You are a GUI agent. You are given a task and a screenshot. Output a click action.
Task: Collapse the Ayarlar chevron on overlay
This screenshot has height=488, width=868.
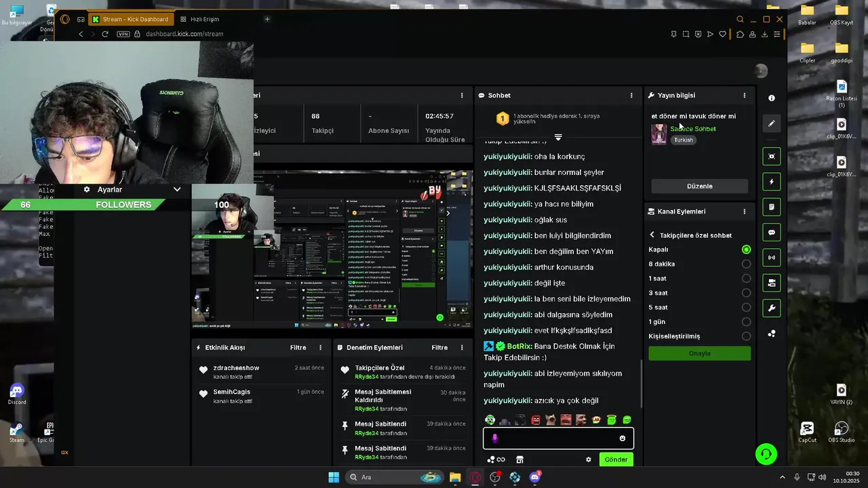click(x=177, y=190)
